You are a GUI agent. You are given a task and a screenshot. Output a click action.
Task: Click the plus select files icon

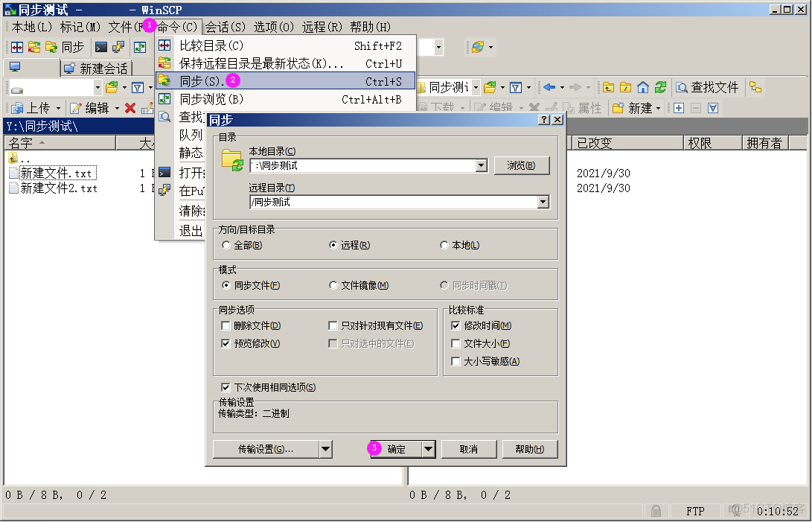coord(679,108)
